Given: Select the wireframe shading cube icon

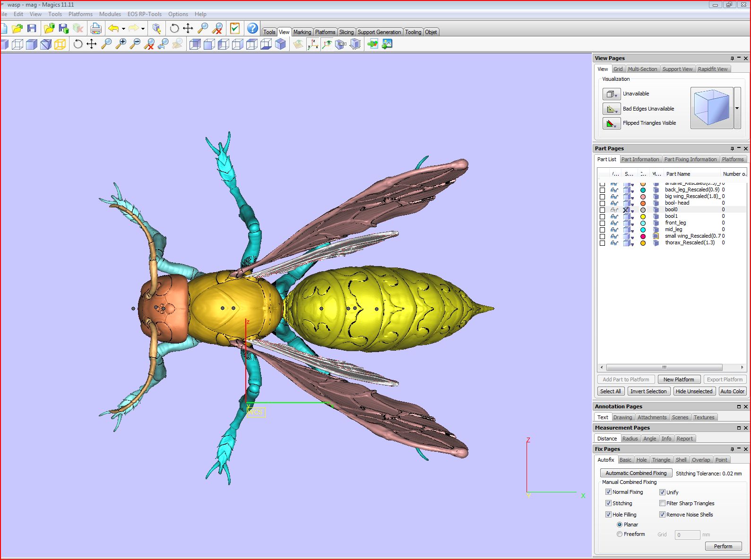Looking at the screenshot, I should tap(17, 44).
